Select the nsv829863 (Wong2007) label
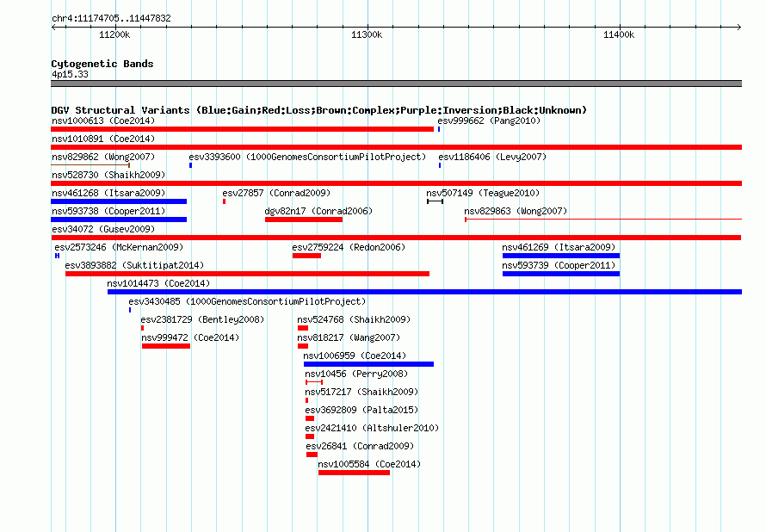Image resolution: width=766 pixels, height=532 pixels. pyautogui.click(x=516, y=211)
